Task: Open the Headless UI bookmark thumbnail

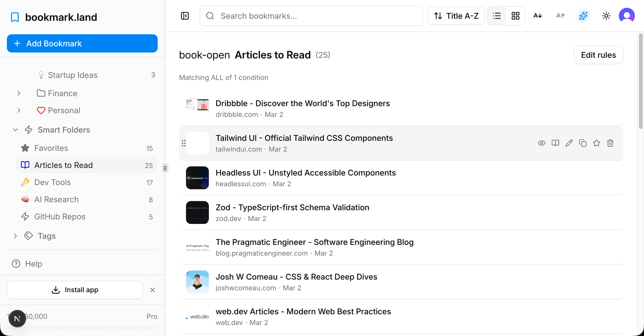Action: [197, 178]
